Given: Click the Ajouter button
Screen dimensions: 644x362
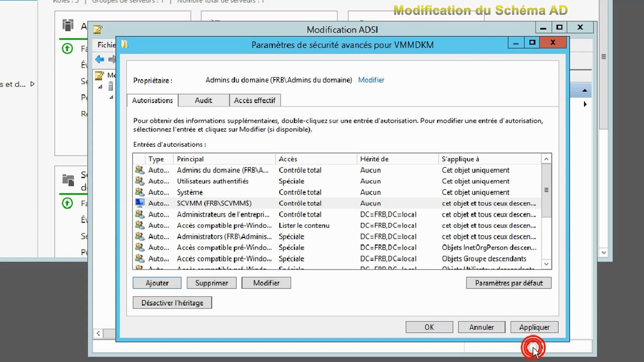Looking at the screenshot, I should pyautogui.click(x=157, y=283).
